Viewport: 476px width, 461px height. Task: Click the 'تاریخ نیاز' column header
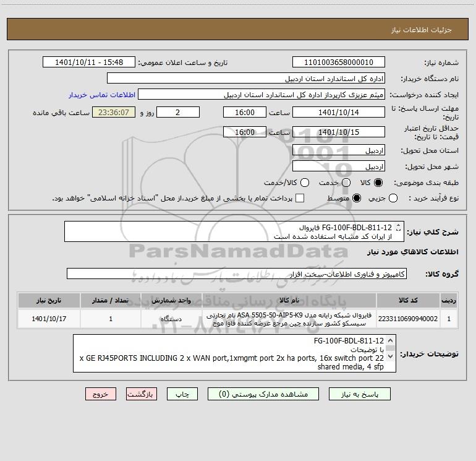tap(49, 301)
